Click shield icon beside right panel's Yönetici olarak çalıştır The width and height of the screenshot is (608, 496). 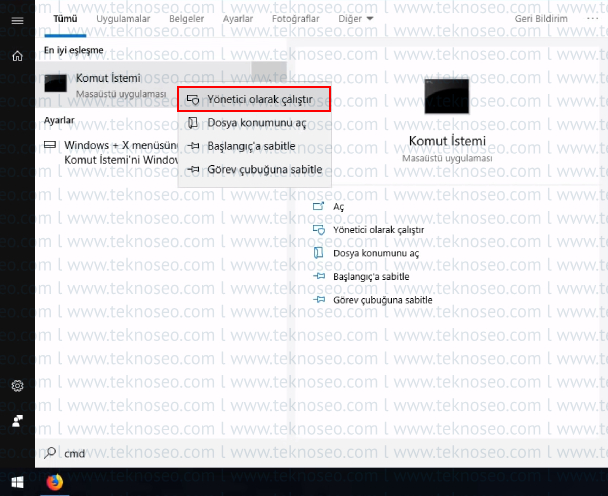[319, 230]
